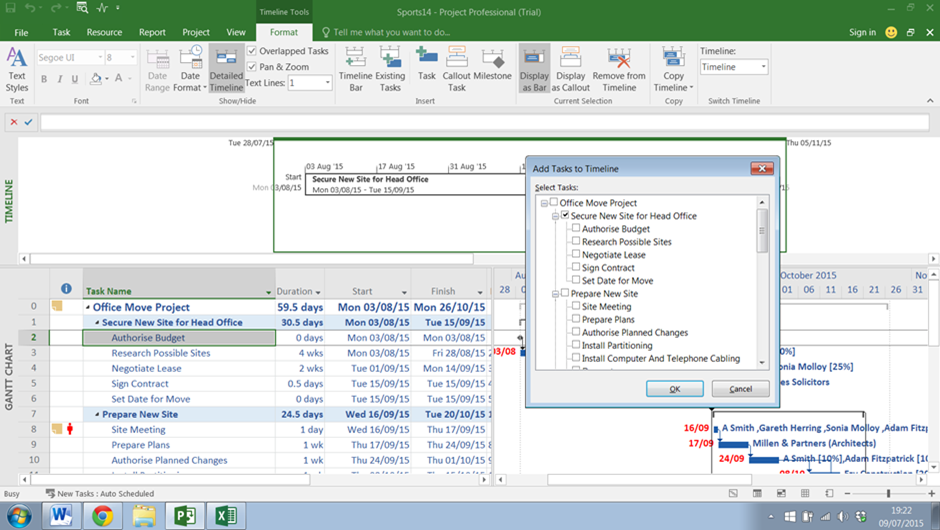The image size is (940, 530).
Task: Open Task Name column filter dropdown
Action: coord(268,292)
